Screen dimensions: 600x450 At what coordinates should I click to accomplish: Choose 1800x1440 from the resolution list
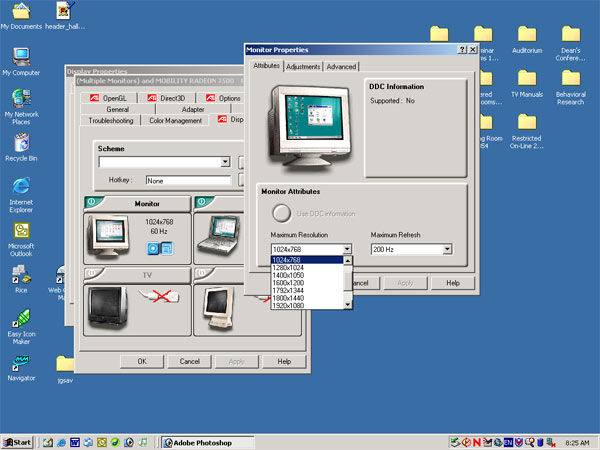coord(307,298)
